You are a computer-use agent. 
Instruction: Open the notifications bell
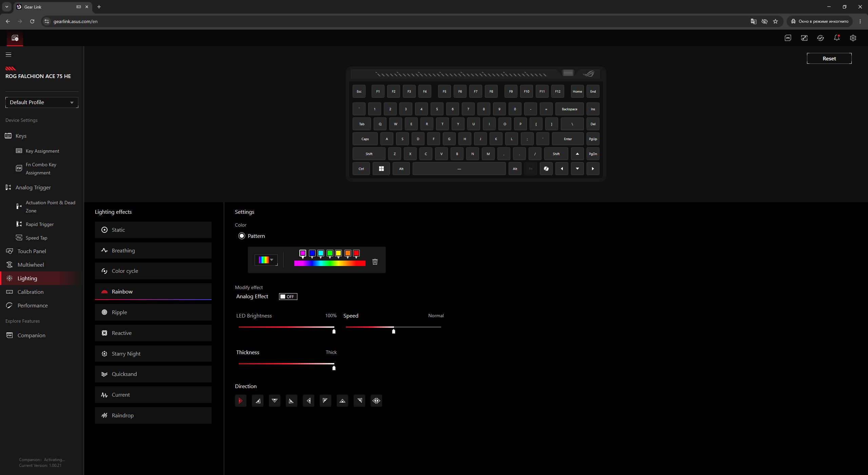coord(837,38)
